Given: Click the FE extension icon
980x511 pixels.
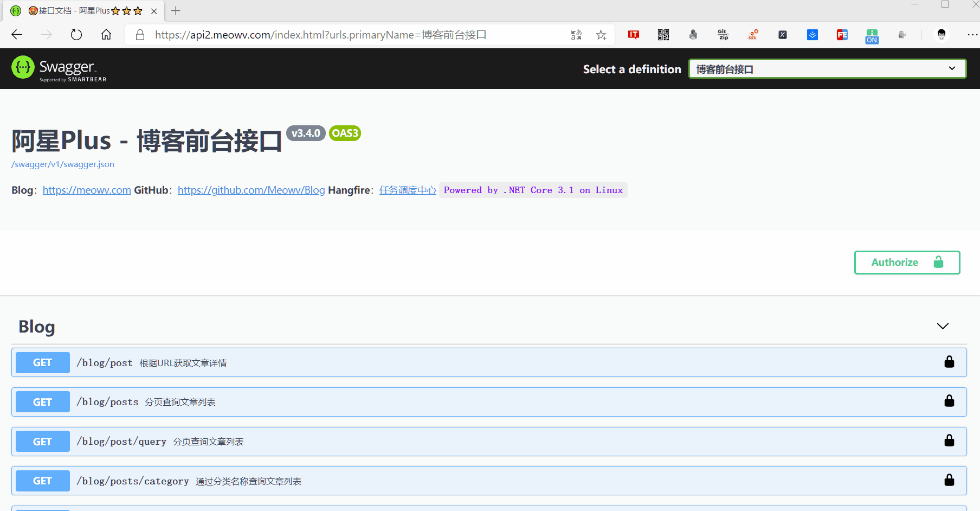Looking at the screenshot, I should coord(842,35).
